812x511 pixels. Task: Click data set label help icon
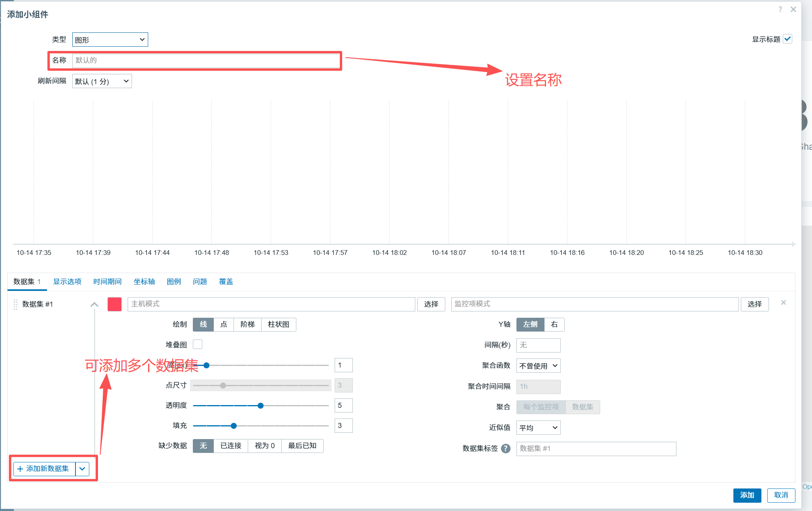point(506,449)
